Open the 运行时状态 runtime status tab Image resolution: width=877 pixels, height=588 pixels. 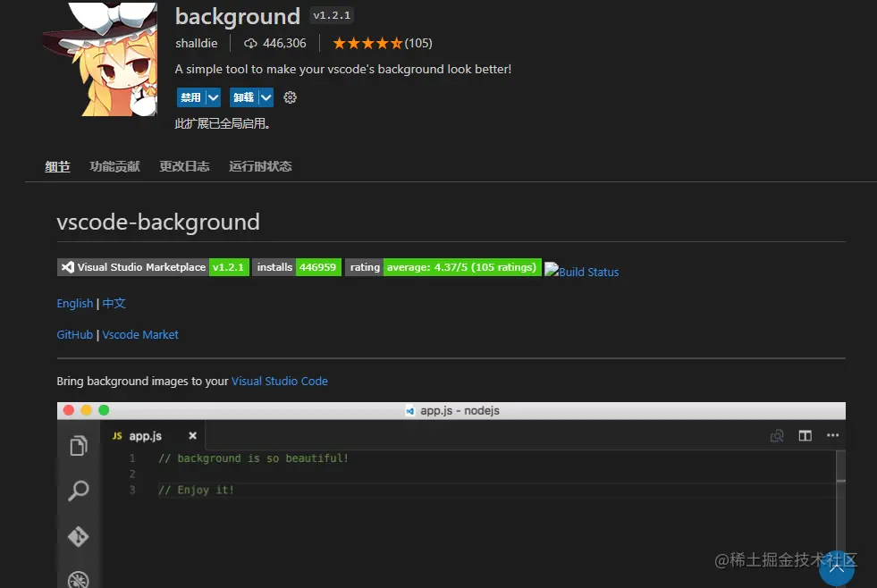point(261,166)
